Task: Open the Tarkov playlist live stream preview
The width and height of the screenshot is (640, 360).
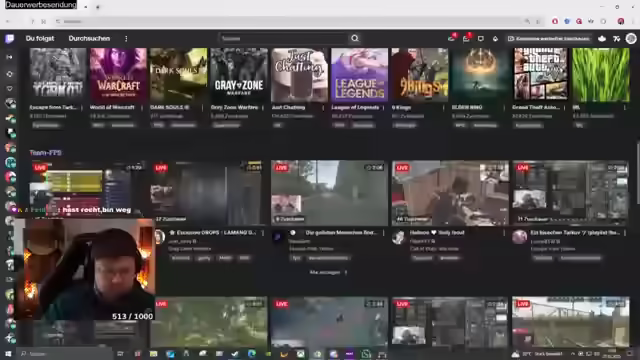Action: click(571, 193)
